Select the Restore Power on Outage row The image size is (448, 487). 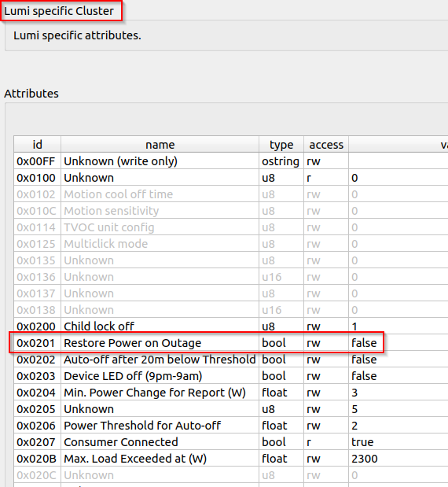tap(231, 342)
